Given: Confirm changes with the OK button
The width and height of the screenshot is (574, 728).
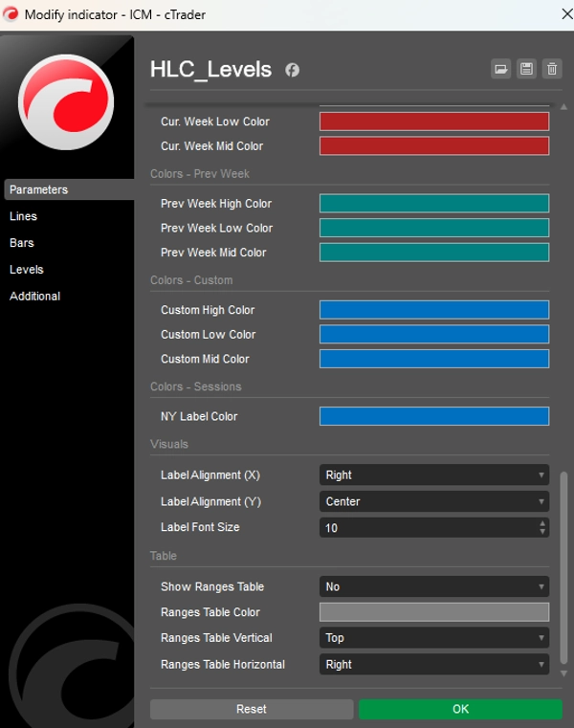Looking at the screenshot, I should (460, 709).
